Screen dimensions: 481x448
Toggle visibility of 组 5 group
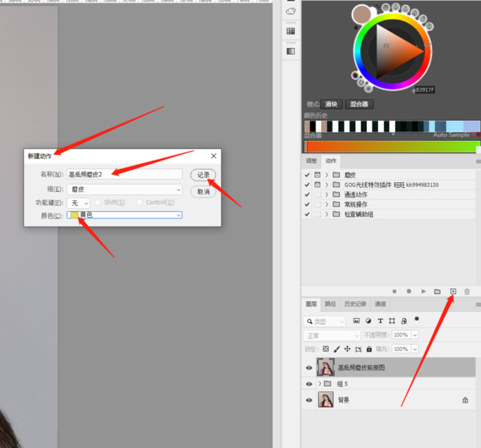click(309, 383)
